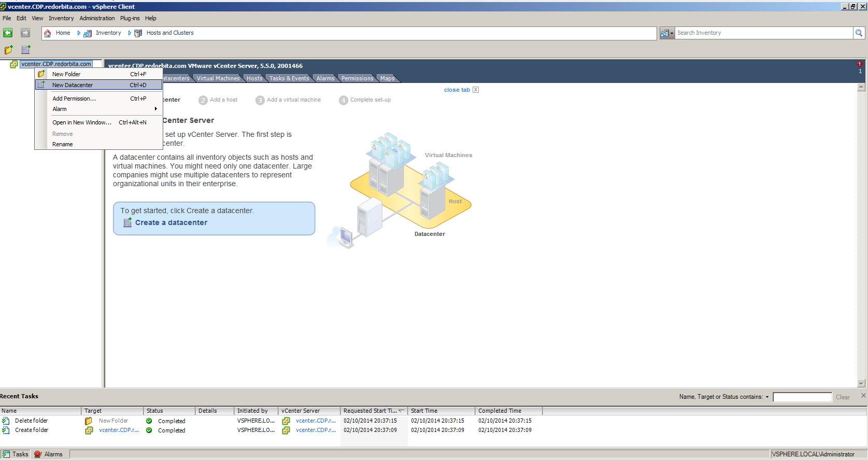
Task: Click target link in Create folder row
Action: click(x=119, y=430)
